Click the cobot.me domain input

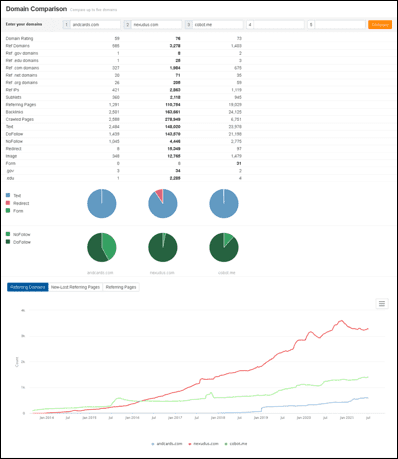pyautogui.click(x=218, y=25)
